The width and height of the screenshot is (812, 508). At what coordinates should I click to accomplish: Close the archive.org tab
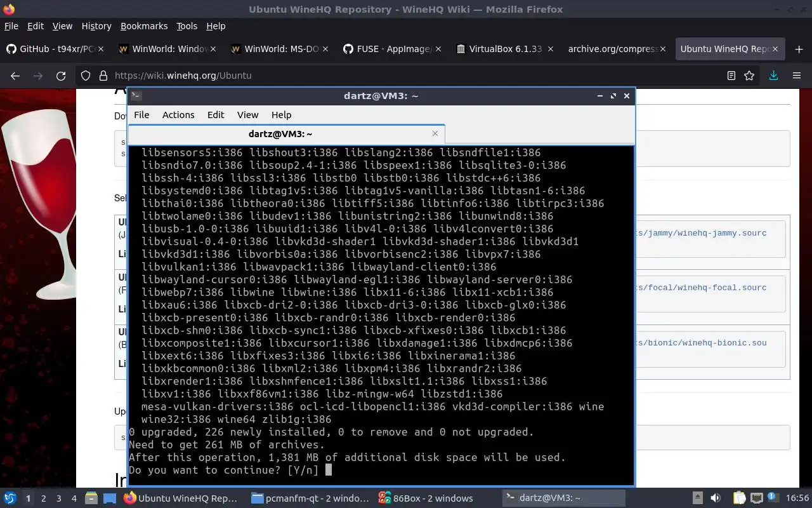(662, 49)
